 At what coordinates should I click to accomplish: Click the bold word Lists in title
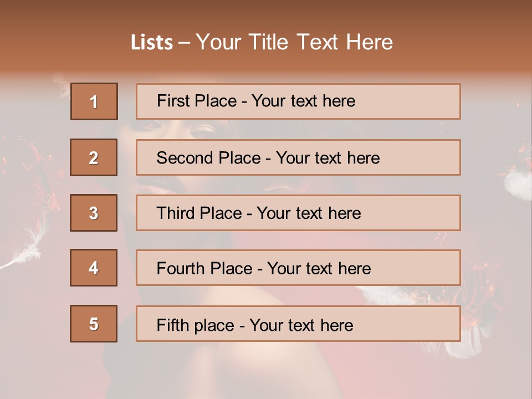[x=151, y=43]
